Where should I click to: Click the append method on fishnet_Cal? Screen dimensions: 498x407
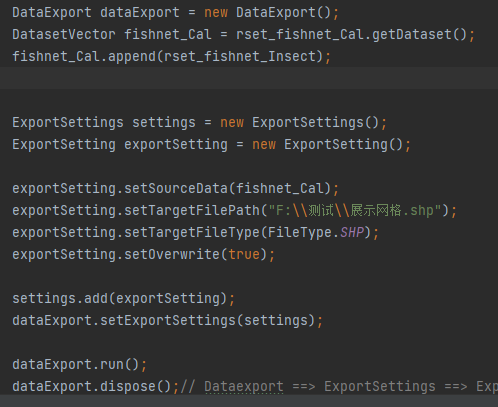(132, 57)
